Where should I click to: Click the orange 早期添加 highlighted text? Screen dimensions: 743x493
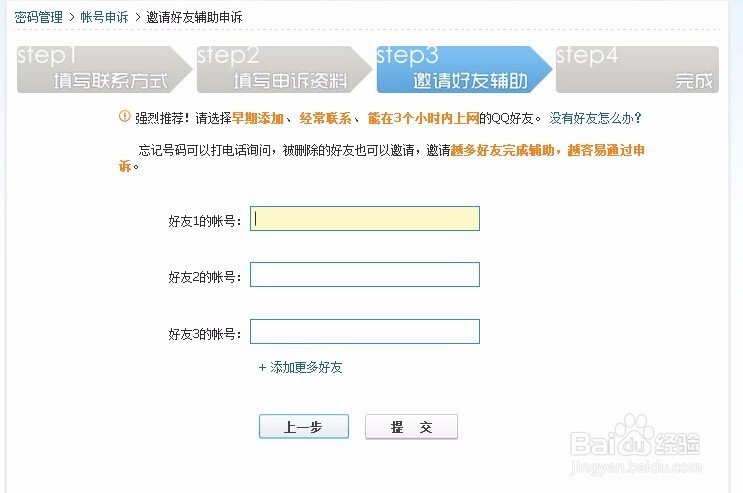(257, 118)
